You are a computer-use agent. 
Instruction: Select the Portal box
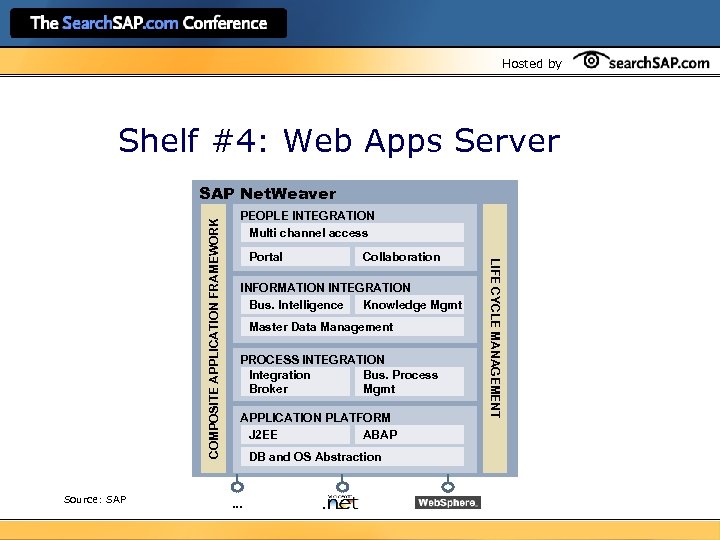[295, 257]
